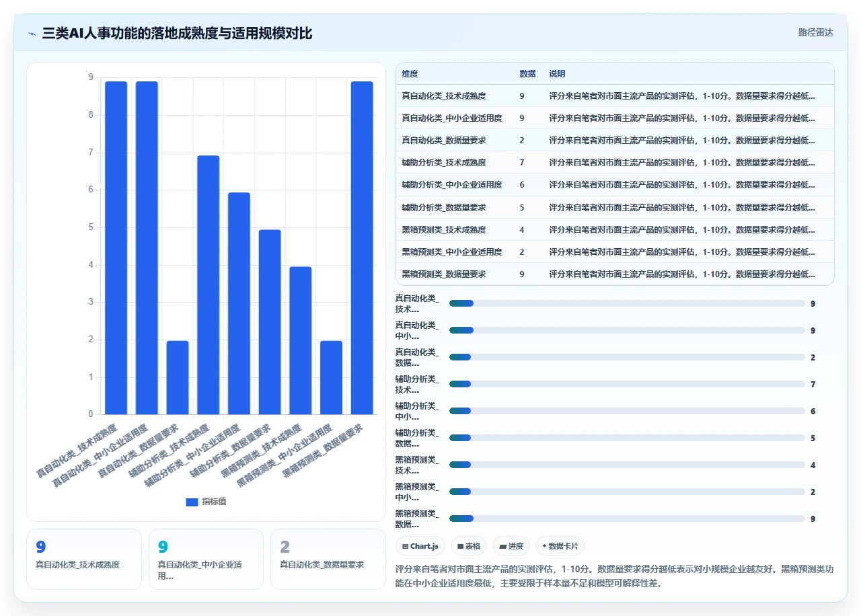Click the 辅助分析类_中小企业适用度 chart bar
The height and width of the screenshot is (616, 861).
(x=239, y=303)
